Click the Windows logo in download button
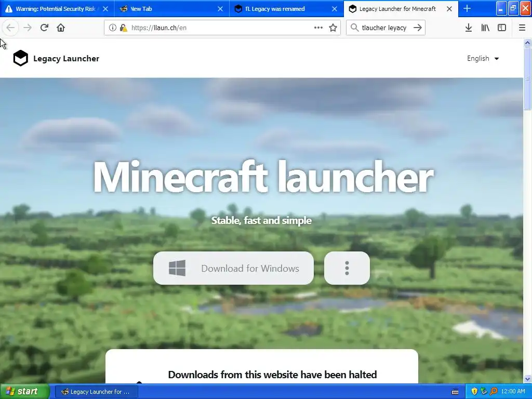The width and height of the screenshot is (532, 399). 177,268
